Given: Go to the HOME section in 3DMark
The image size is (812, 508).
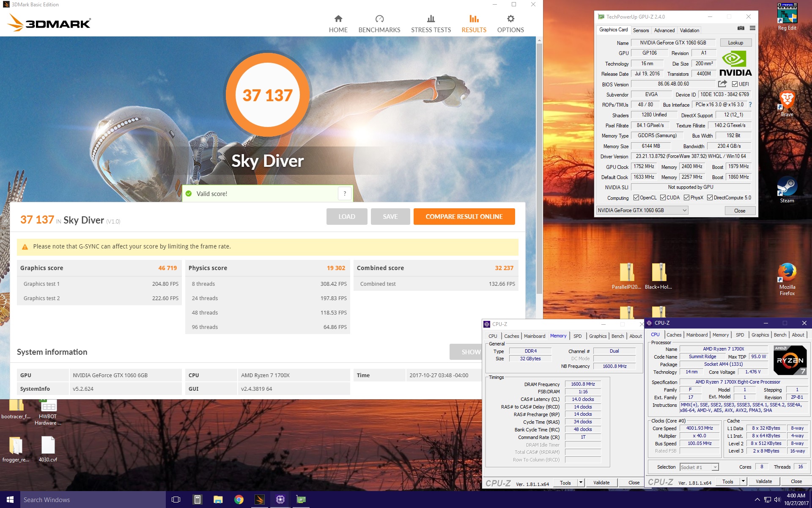Looking at the screenshot, I should (x=338, y=24).
